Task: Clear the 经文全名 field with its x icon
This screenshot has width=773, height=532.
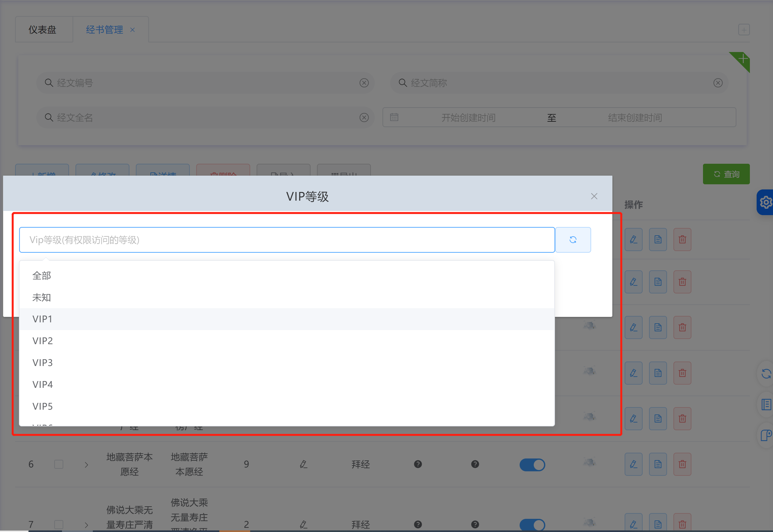Action: (364, 117)
